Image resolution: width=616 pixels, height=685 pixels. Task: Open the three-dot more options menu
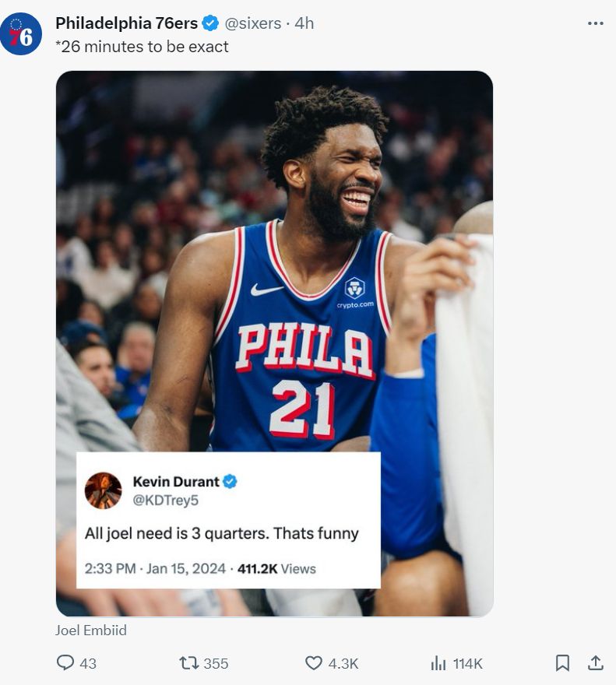595,23
